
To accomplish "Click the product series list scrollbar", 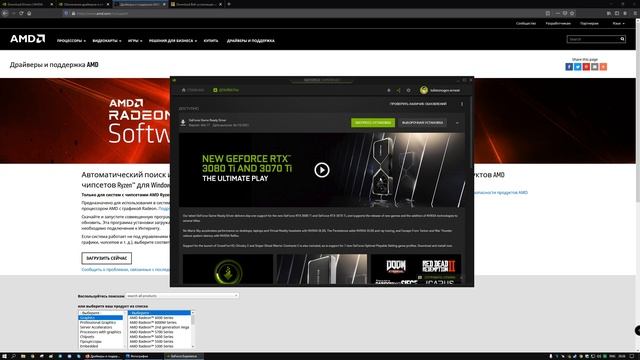I will pyautogui.click(x=193, y=329).
